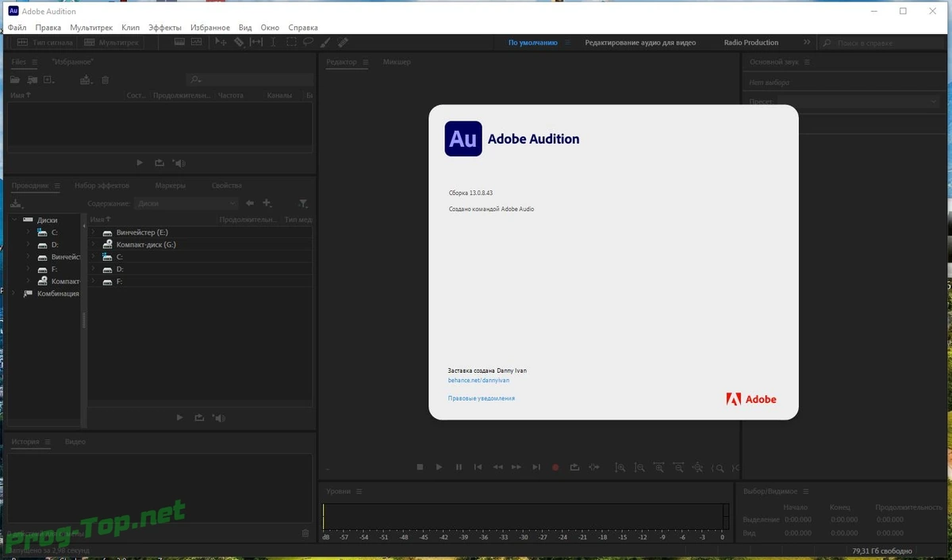Viewport: 952px width, 560px height.
Task: Switch to the Набор эффектов tab
Action: pyautogui.click(x=102, y=186)
